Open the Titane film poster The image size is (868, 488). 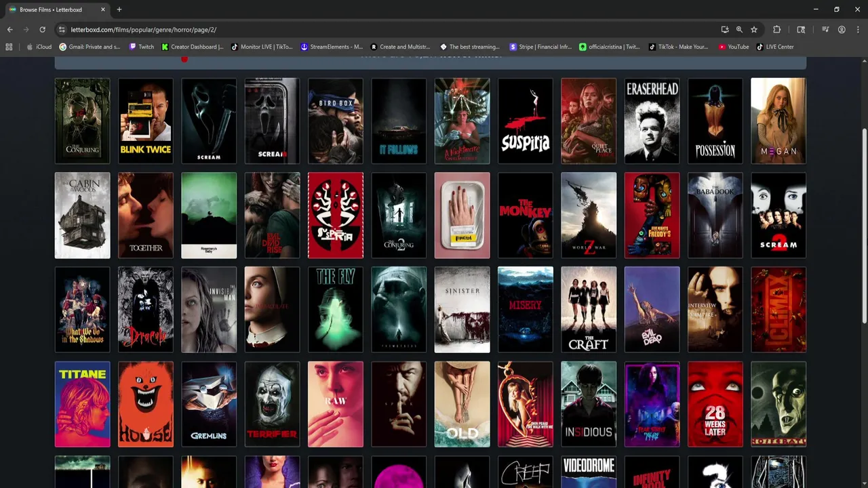(82, 405)
